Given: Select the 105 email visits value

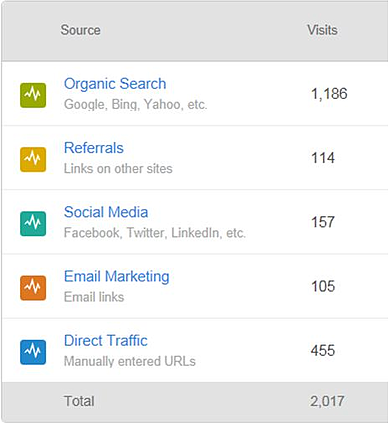Looking at the screenshot, I should click(323, 287).
